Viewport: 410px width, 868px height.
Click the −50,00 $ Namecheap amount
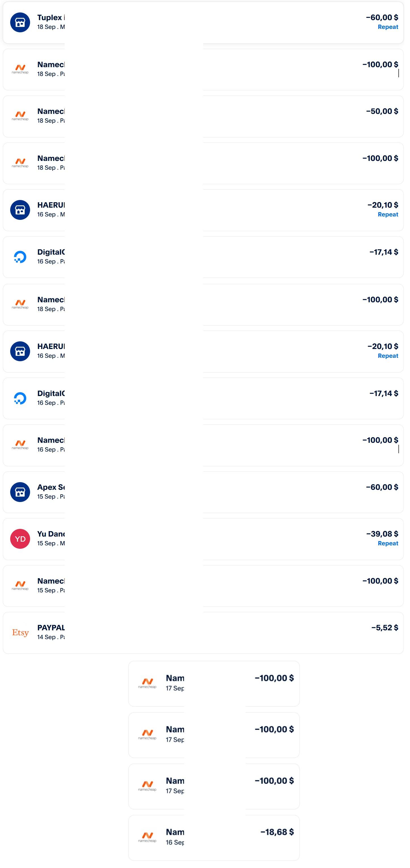[x=382, y=111]
